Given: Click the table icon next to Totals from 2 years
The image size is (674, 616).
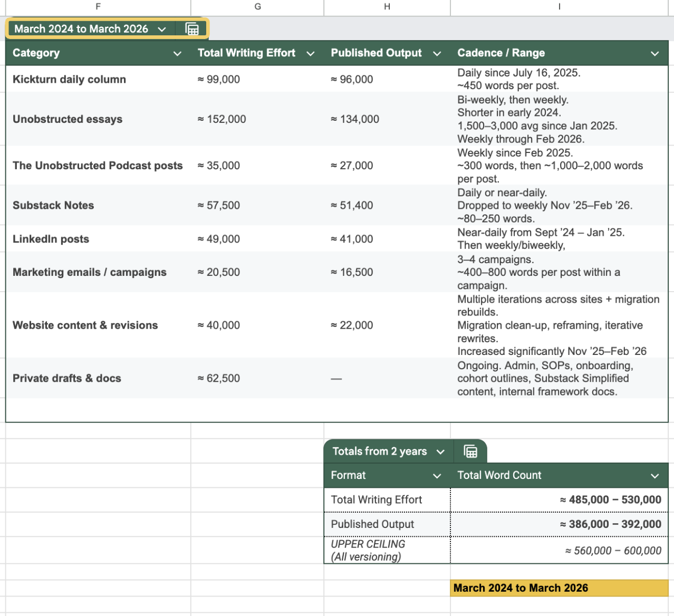Looking at the screenshot, I should click(x=470, y=451).
